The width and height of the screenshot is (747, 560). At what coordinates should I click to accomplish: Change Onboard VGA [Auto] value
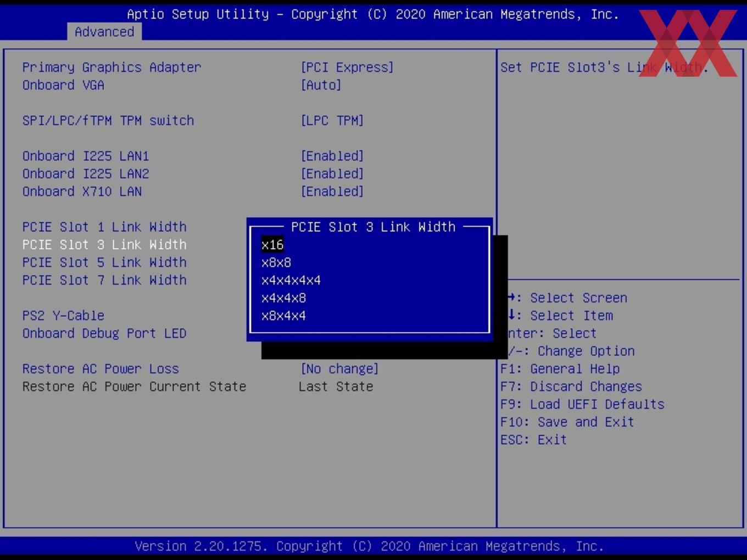coord(321,85)
